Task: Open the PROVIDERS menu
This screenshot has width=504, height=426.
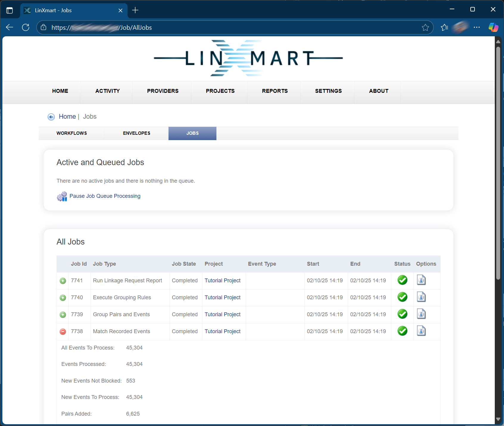Action: (163, 91)
